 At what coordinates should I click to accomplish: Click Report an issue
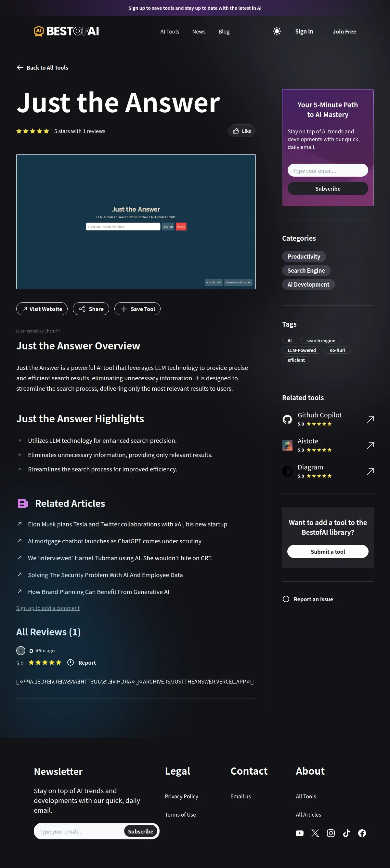(x=308, y=599)
